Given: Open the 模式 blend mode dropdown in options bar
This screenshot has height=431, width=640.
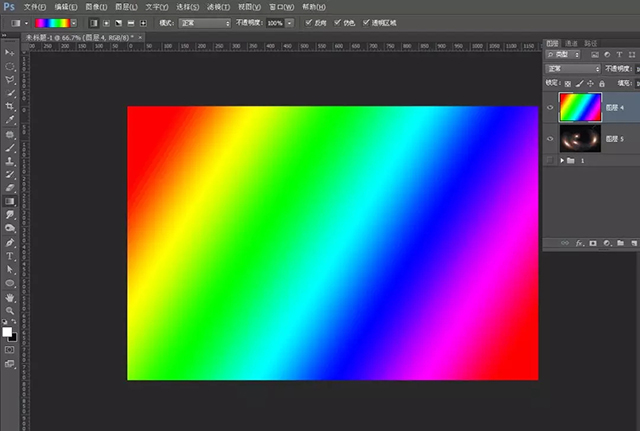Looking at the screenshot, I should click(206, 21).
